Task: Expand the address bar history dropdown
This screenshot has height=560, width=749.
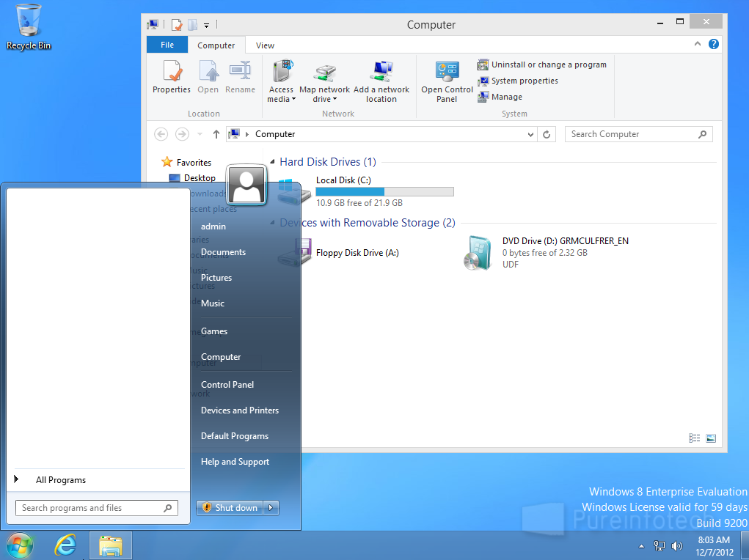Action: click(530, 135)
